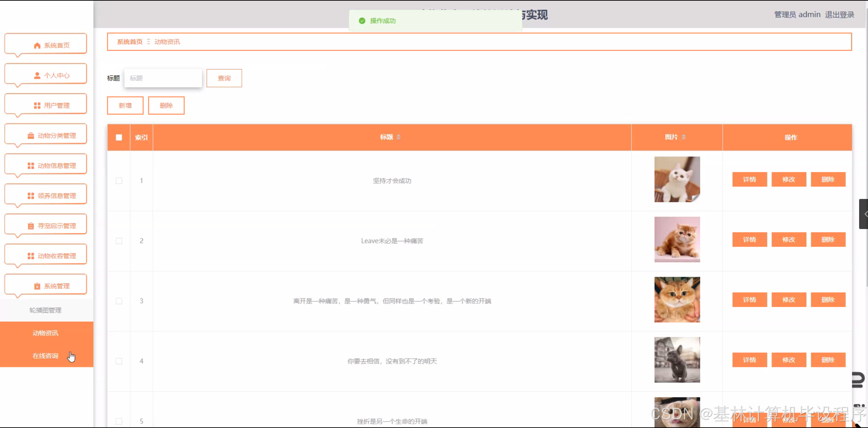This screenshot has height=428, width=868.
Task: Click the person icon beside 个人中心
Action: pos(37,76)
